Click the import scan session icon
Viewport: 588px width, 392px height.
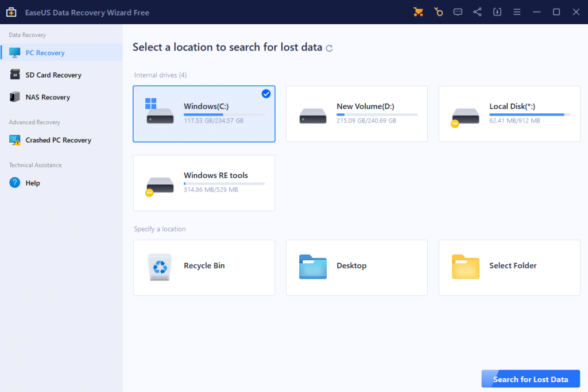click(497, 12)
